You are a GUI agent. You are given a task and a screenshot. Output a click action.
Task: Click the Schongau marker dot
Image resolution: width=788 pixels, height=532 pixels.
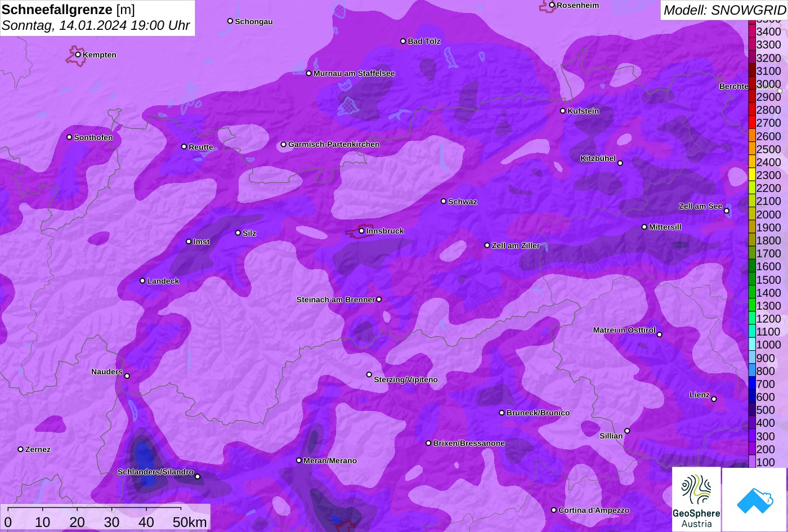click(x=230, y=21)
